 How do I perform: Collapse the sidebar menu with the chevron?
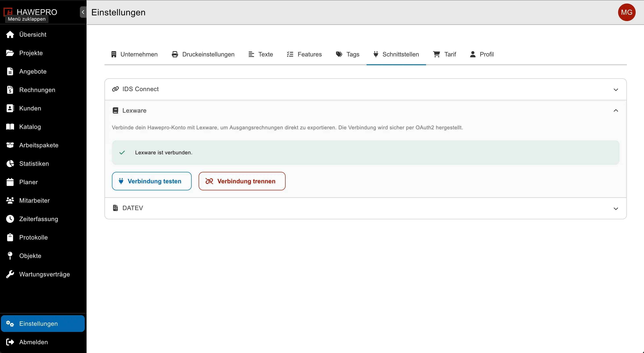click(83, 12)
